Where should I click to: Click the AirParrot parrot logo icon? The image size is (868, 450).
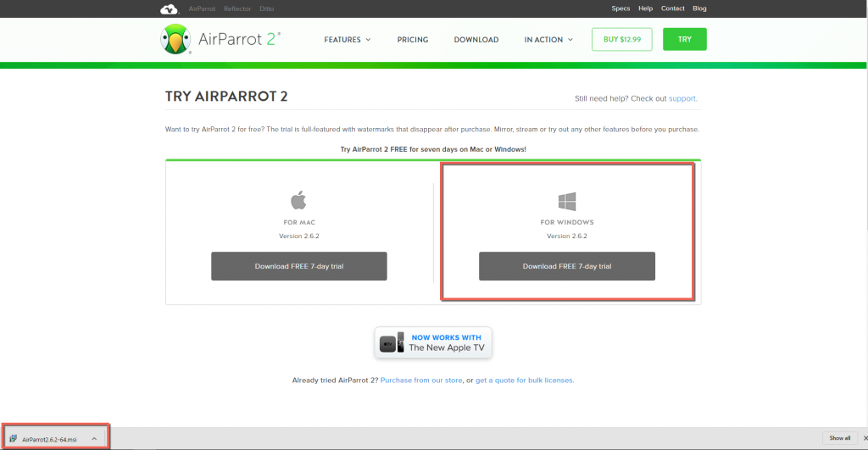coord(175,39)
